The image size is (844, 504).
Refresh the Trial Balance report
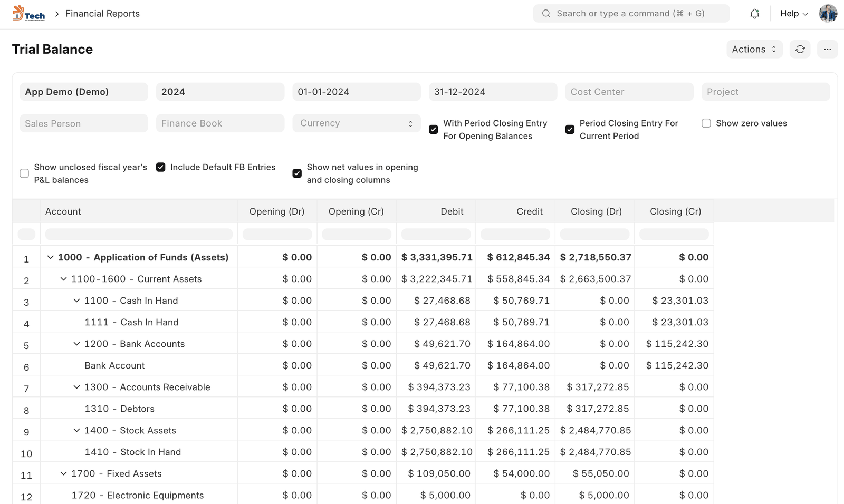click(x=800, y=49)
